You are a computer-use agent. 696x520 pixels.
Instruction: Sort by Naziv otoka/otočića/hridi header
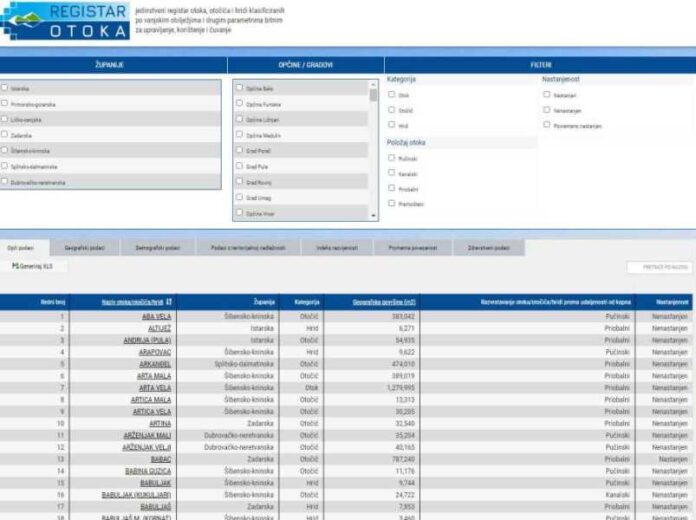(131, 301)
